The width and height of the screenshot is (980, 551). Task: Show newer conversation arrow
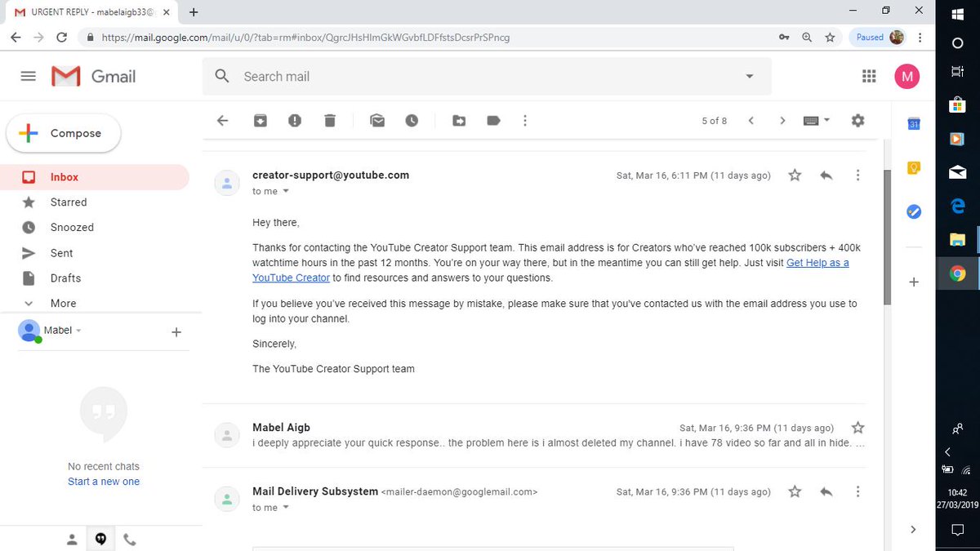751,120
